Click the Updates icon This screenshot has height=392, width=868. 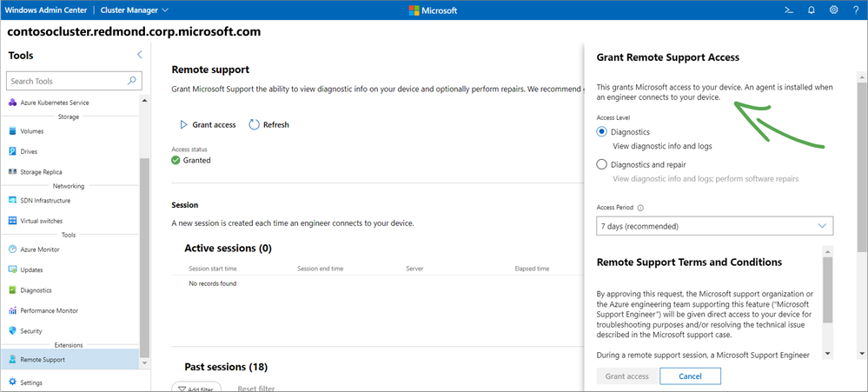pos(12,269)
